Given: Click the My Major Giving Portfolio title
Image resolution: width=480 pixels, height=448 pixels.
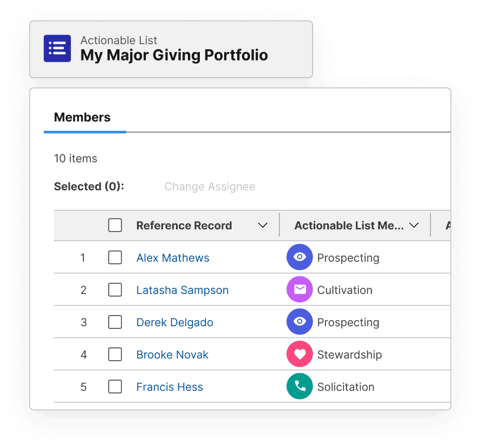Looking at the screenshot, I should [174, 56].
